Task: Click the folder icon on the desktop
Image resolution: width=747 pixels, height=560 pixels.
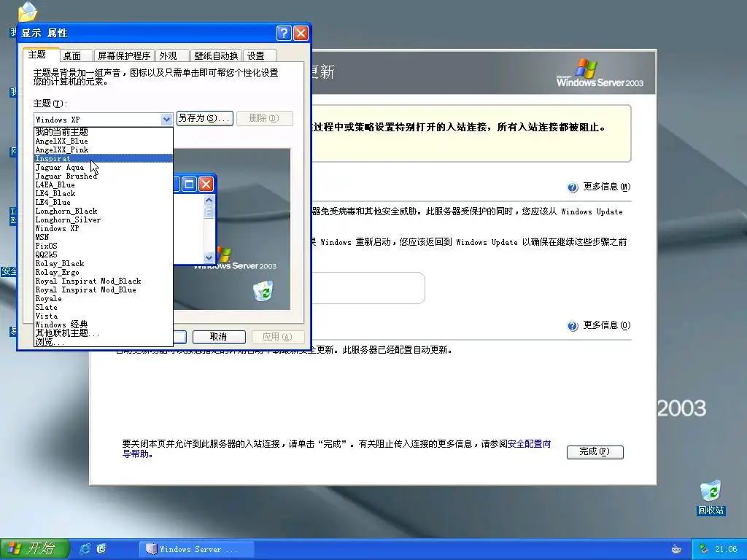Action: tap(28, 12)
